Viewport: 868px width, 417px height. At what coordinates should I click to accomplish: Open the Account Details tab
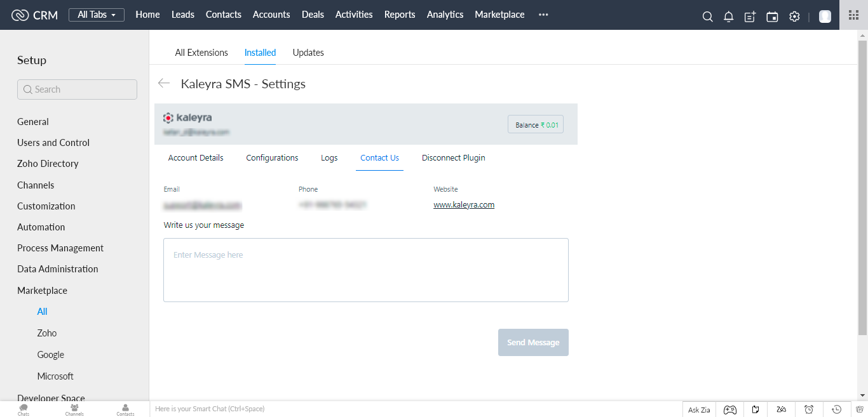tap(196, 157)
